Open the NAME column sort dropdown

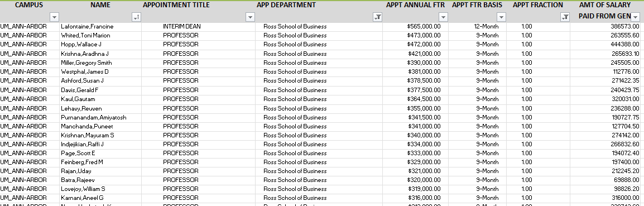pos(136,17)
